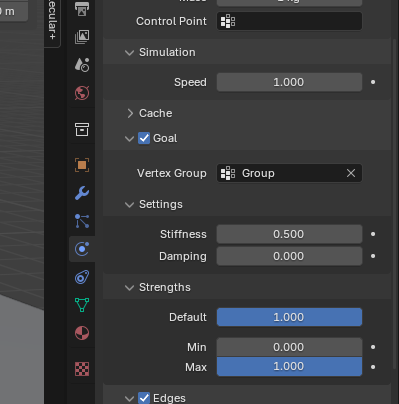Open the Modifiers properties tab
Screen dimensions: 399x404
[x=82, y=193]
